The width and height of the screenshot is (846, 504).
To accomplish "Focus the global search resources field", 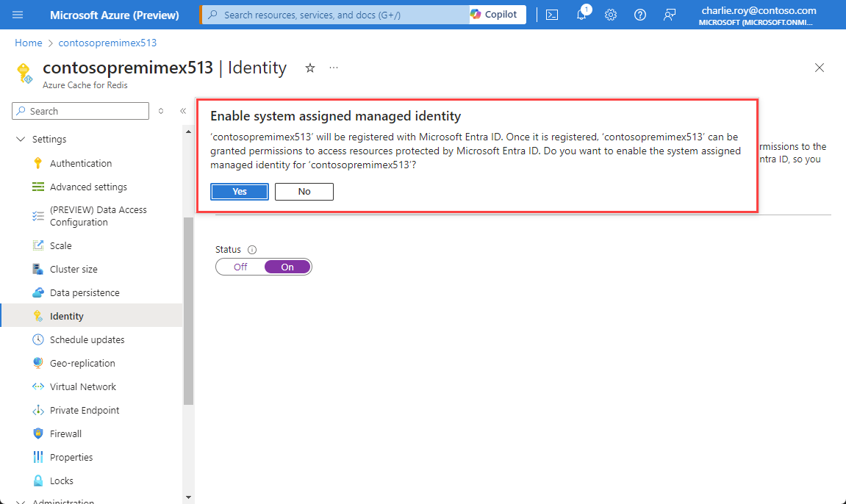I will pos(336,15).
